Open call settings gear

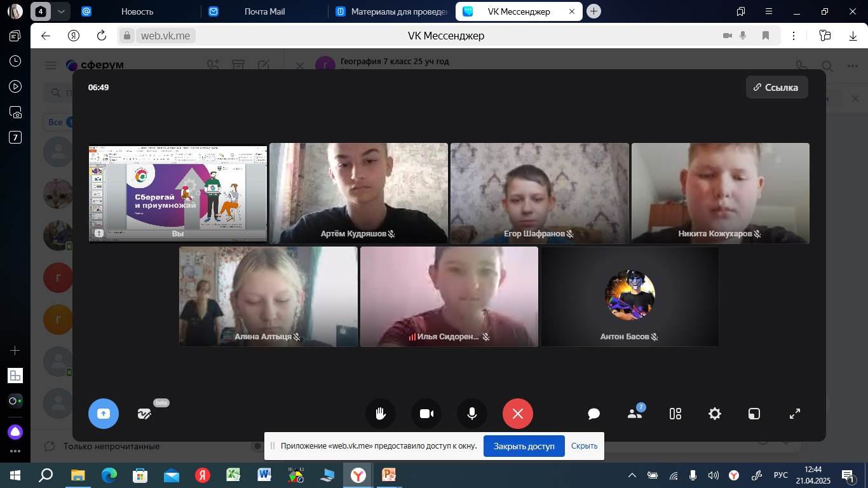(x=715, y=414)
